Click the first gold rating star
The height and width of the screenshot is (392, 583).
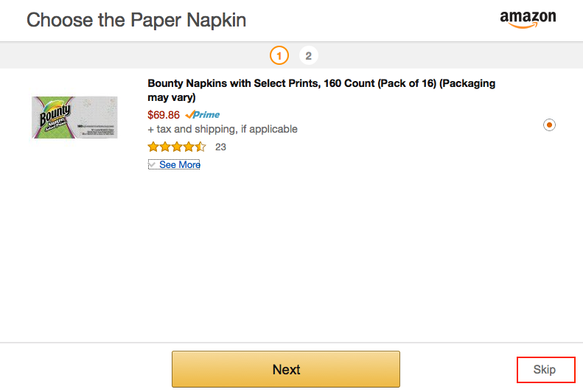point(153,147)
